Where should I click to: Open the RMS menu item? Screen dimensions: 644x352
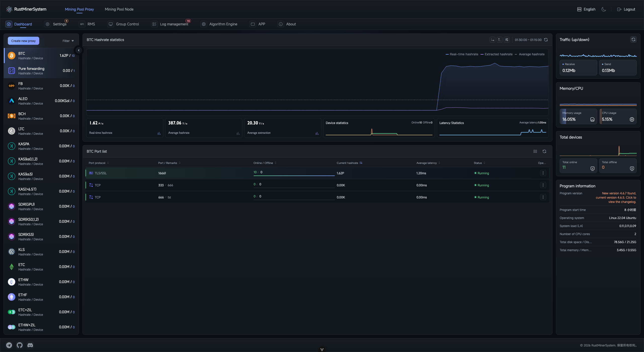(87, 24)
